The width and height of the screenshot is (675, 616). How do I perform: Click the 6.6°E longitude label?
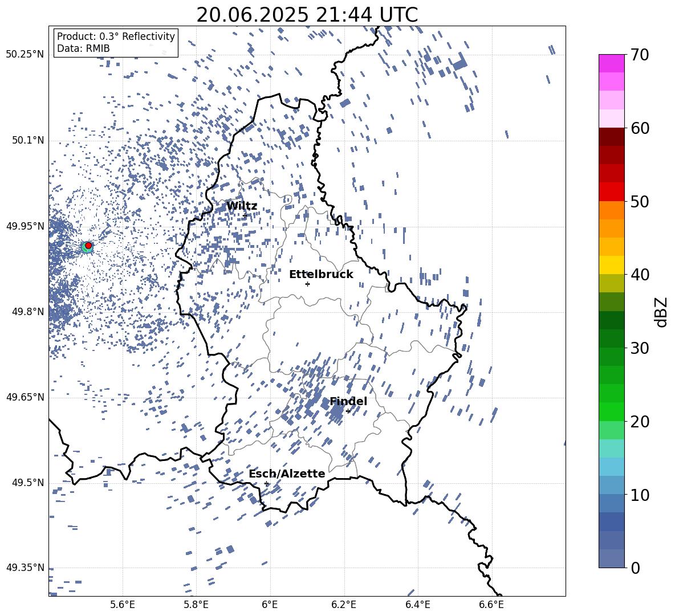coord(491,605)
